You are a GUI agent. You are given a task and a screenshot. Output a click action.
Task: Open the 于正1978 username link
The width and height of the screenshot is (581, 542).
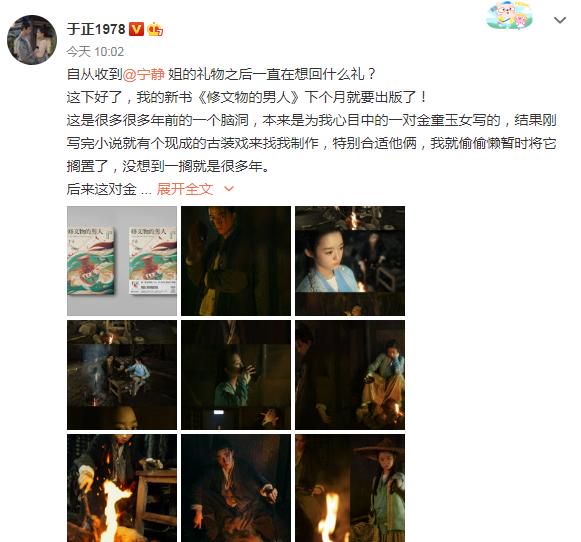pos(96,29)
